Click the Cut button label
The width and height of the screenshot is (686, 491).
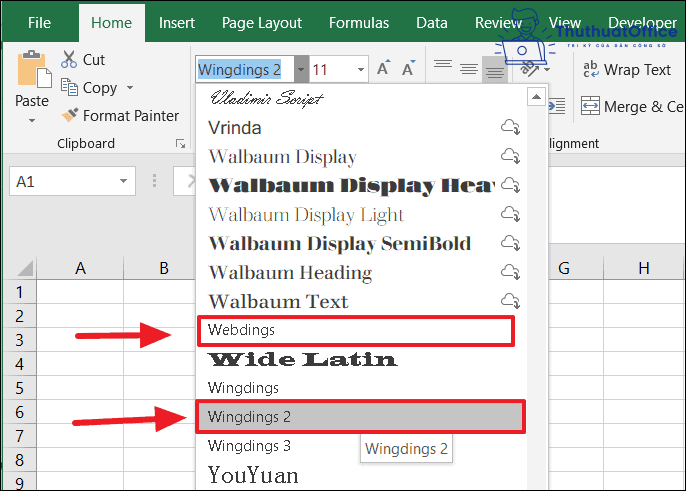pyautogui.click(x=94, y=60)
